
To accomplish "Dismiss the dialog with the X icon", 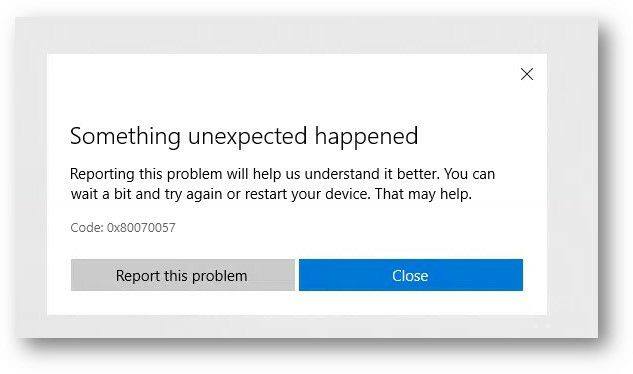I will click(526, 74).
